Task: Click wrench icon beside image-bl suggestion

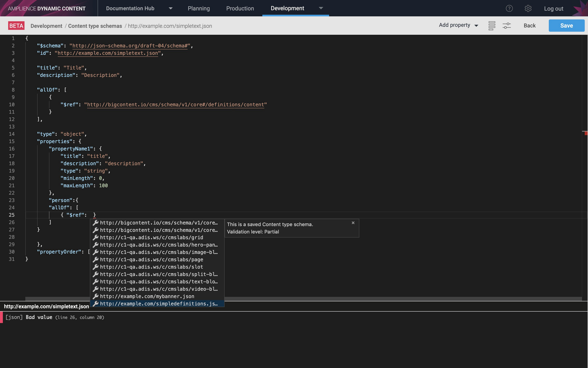Action: [x=96, y=252]
